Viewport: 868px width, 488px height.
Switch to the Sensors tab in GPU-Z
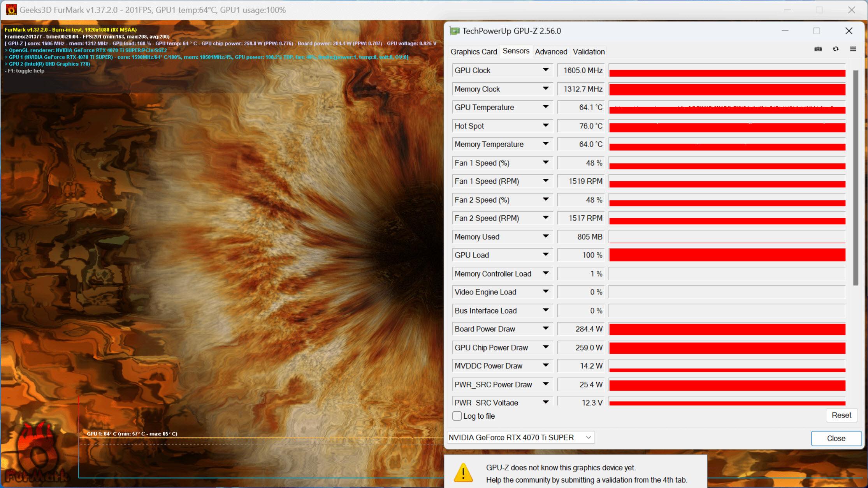point(515,51)
